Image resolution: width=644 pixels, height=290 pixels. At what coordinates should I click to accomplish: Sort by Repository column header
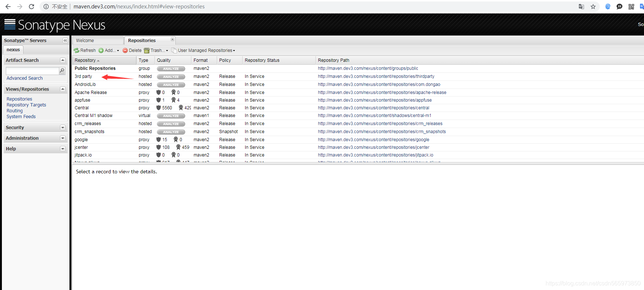coord(104,60)
